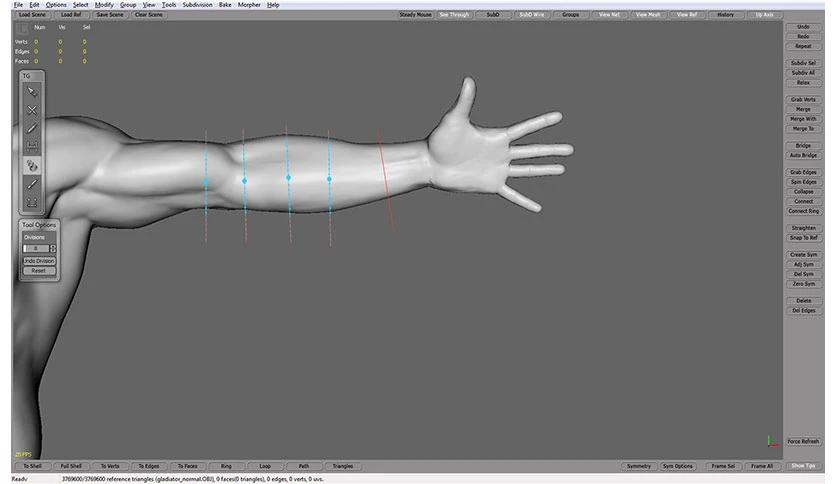Toggle Up Axis option

[x=765, y=15]
